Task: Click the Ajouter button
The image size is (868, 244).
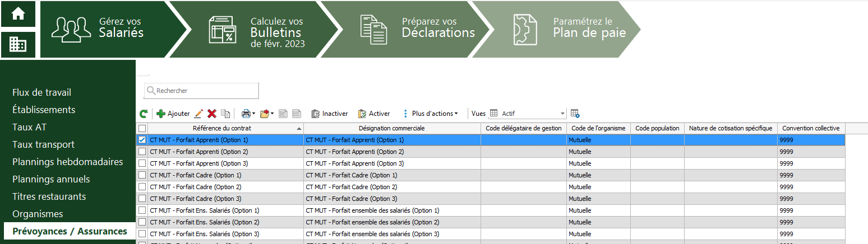Action: pos(173,114)
